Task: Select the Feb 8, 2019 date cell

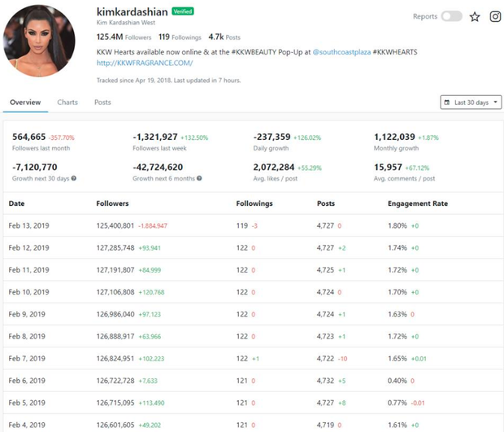Action: pyautogui.click(x=27, y=336)
